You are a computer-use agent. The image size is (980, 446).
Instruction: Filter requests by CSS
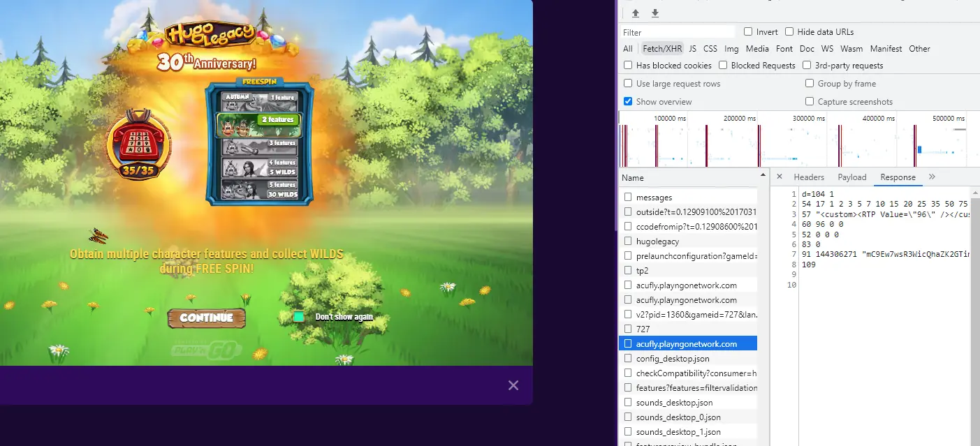(x=710, y=49)
